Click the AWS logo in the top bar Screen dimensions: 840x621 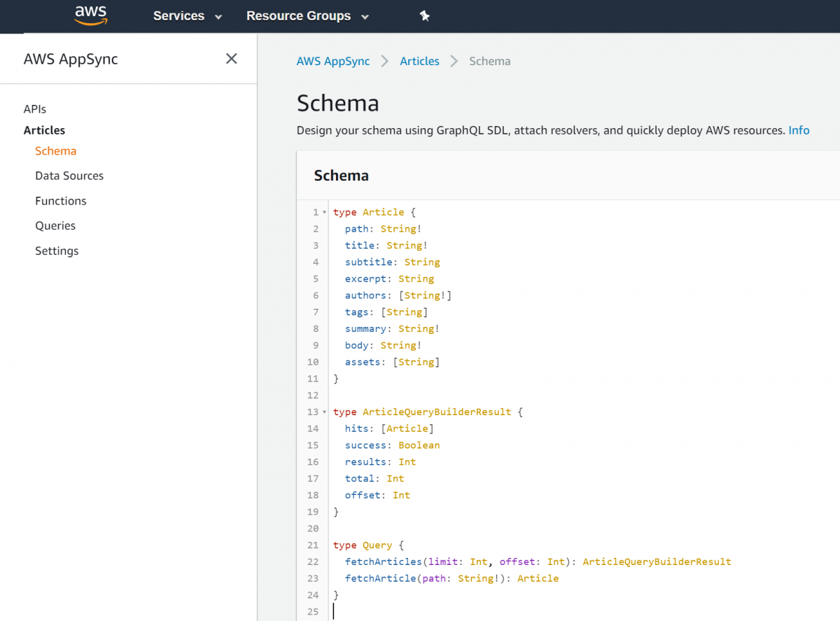(x=90, y=15)
